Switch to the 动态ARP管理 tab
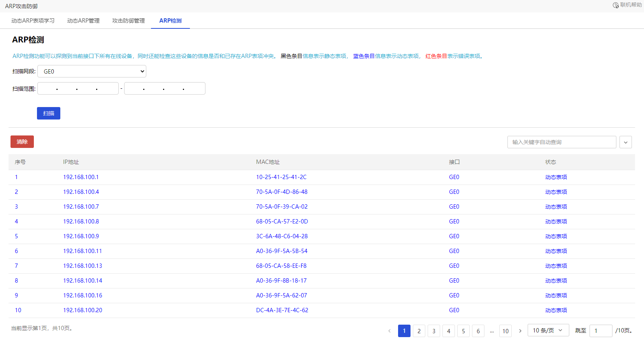Viewport: 644px width, 341px height. point(83,21)
